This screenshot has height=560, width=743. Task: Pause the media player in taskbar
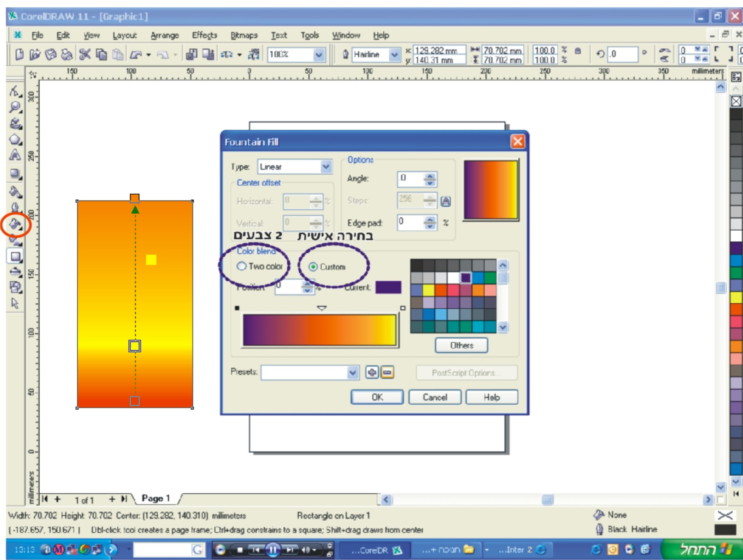273,550
